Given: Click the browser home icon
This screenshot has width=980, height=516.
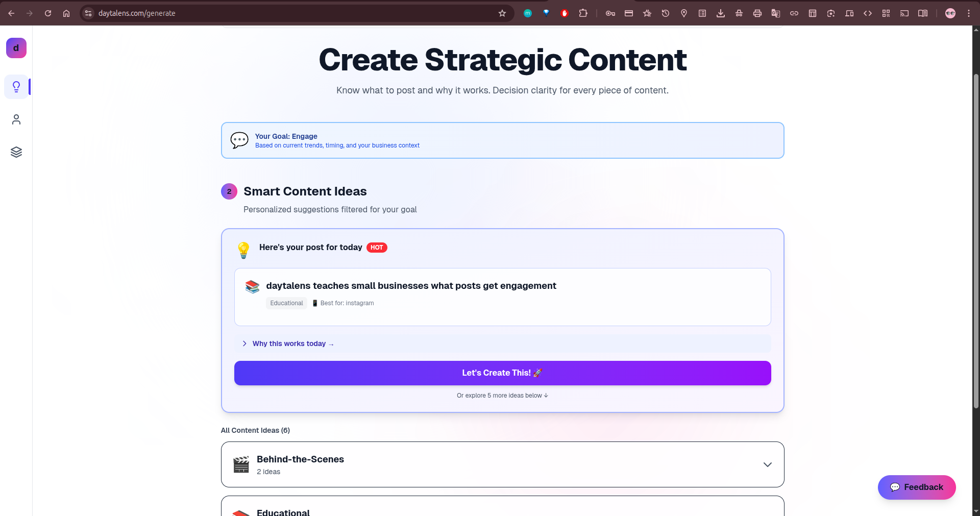Looking at the screenshot, I should [66, 13].
